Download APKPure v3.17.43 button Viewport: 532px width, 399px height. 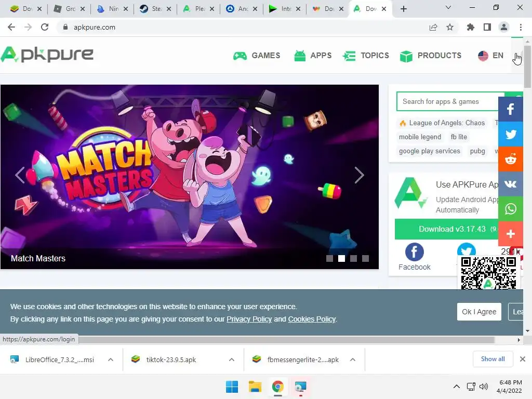[x=446, y=229]
